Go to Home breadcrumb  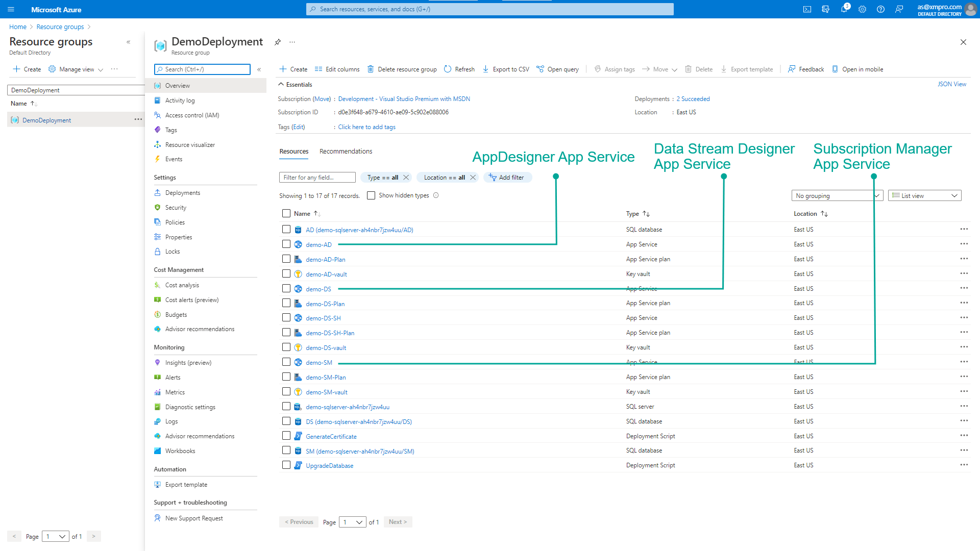(x=18, y=27)
